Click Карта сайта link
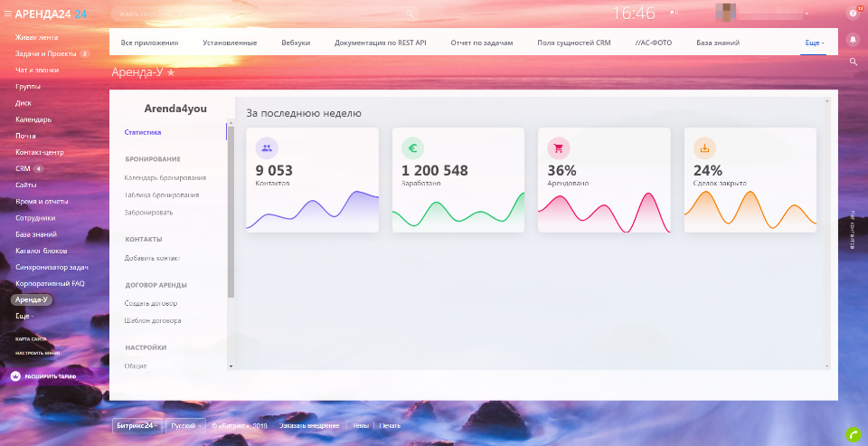The height and width of the screenshot is (446, 868). coord(31,338)
